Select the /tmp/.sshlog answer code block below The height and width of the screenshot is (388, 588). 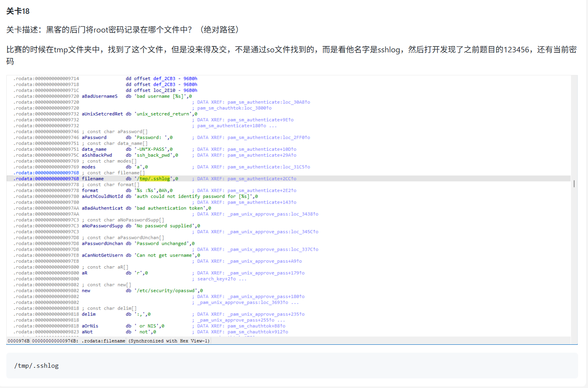[36, 366]
